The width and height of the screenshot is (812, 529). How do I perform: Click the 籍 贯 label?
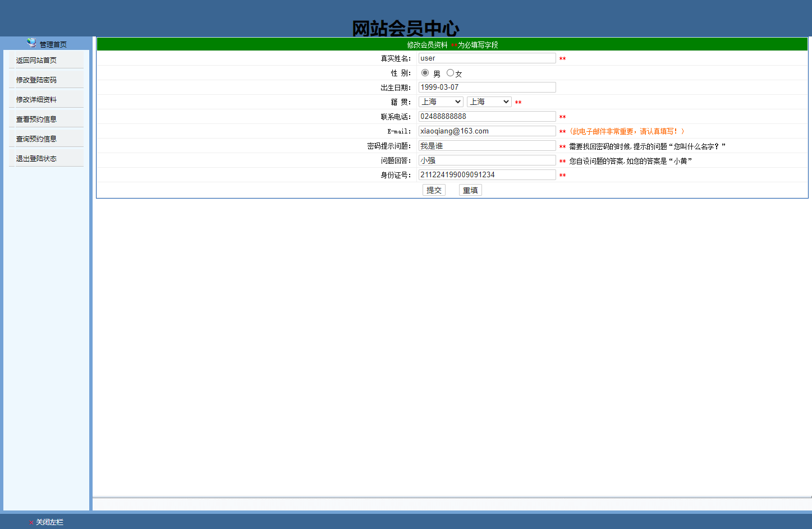point(401,102)
